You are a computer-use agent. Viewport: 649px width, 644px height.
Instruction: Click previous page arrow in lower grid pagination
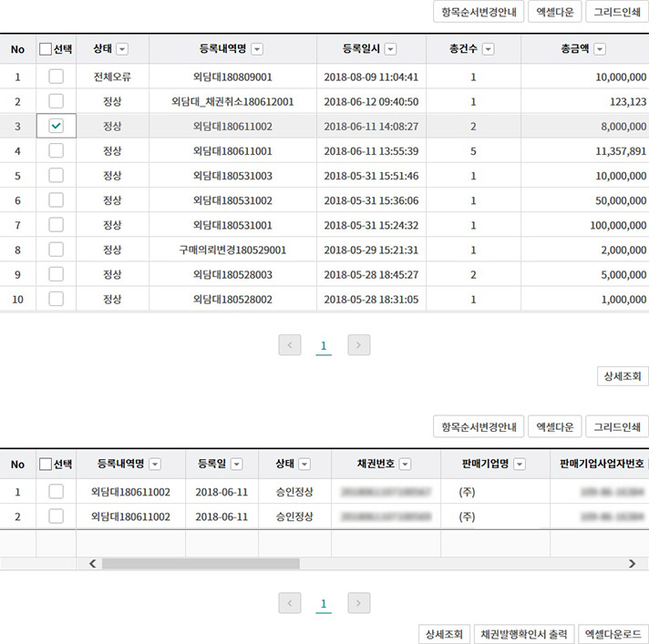tap(290, 603)
